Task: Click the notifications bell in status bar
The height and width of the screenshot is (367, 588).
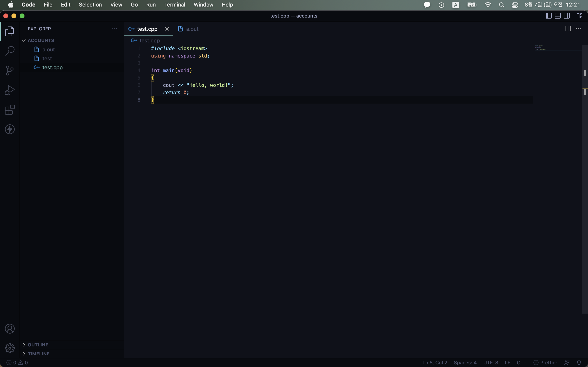Action: pos(579,362)
